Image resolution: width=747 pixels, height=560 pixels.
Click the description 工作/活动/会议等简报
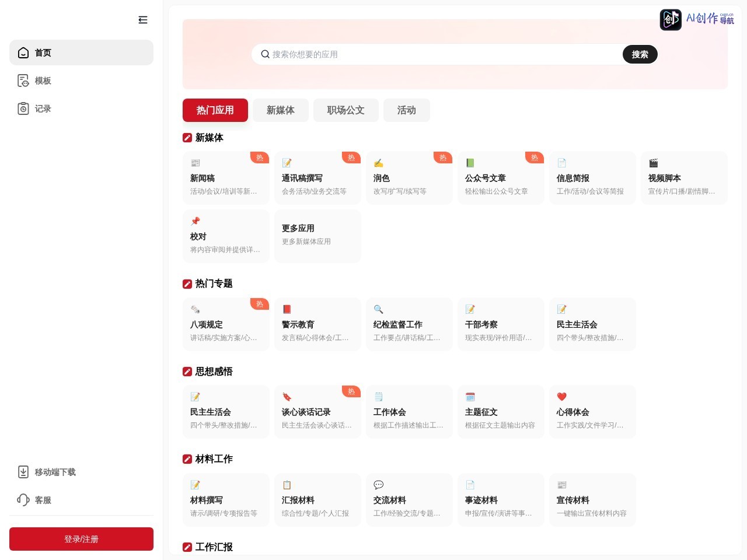(x=590, y=191)
